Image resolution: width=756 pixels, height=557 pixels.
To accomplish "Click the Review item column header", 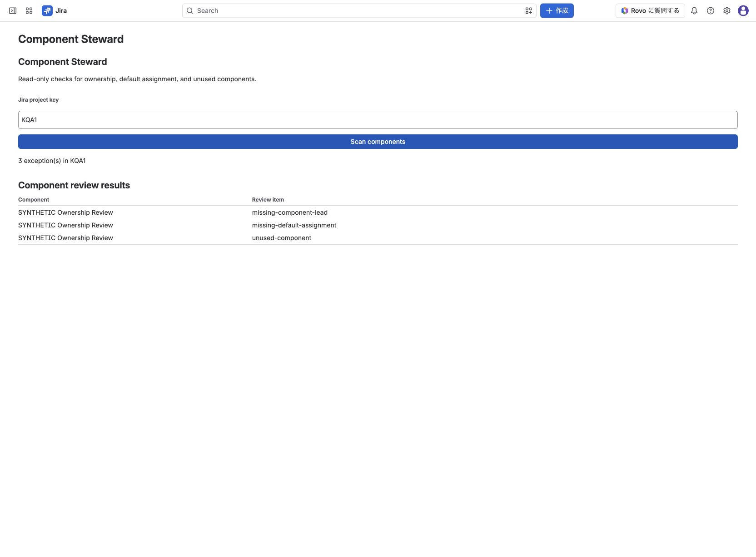I will pos(268,200).
